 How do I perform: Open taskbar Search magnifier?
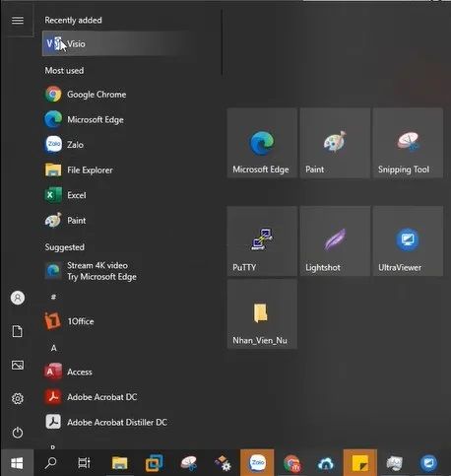coord(50,463)
